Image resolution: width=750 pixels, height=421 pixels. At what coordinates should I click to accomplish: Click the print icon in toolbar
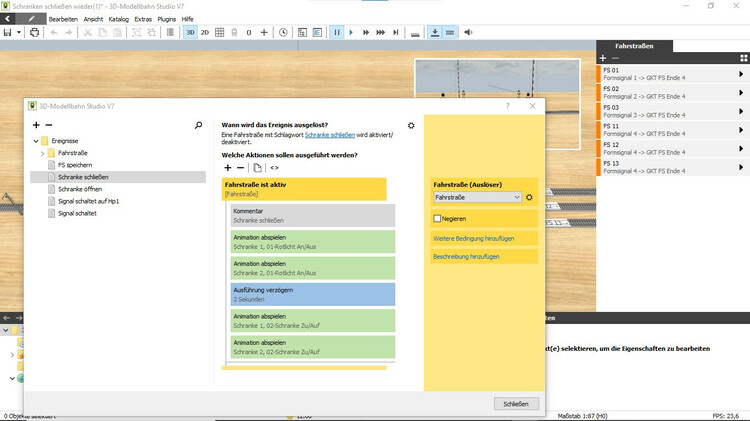[x=34, y=32]
